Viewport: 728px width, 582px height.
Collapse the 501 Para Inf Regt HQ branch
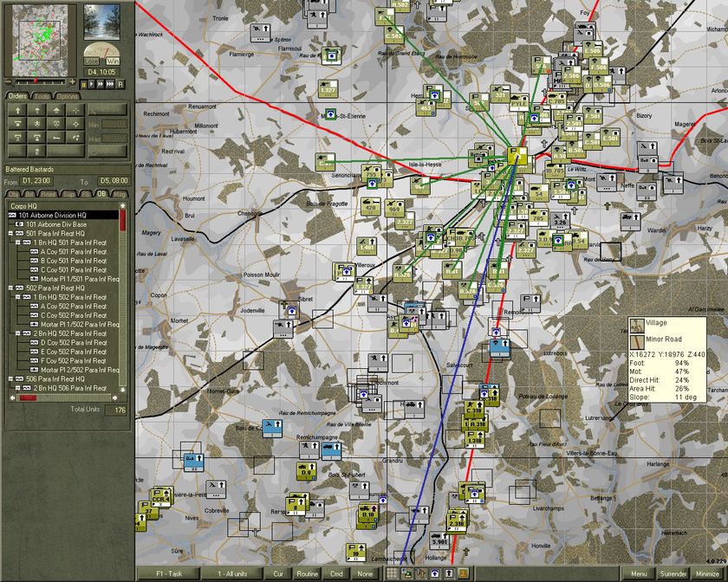click(10, 235)
